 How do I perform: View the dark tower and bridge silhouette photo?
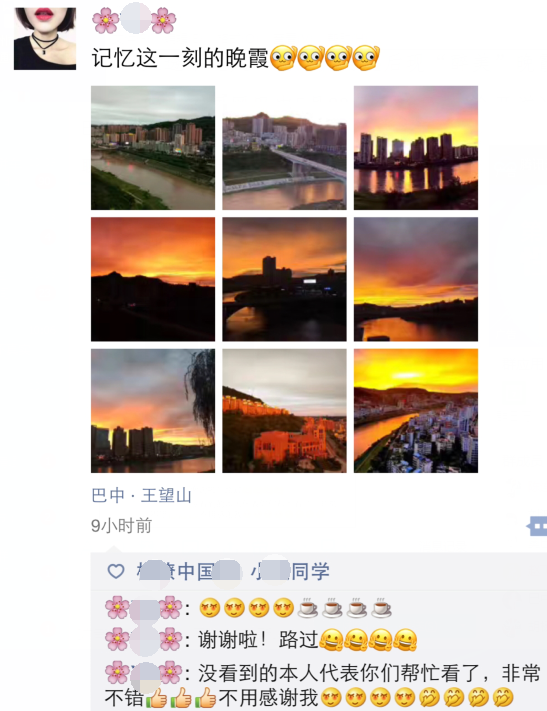click(284, 279)
